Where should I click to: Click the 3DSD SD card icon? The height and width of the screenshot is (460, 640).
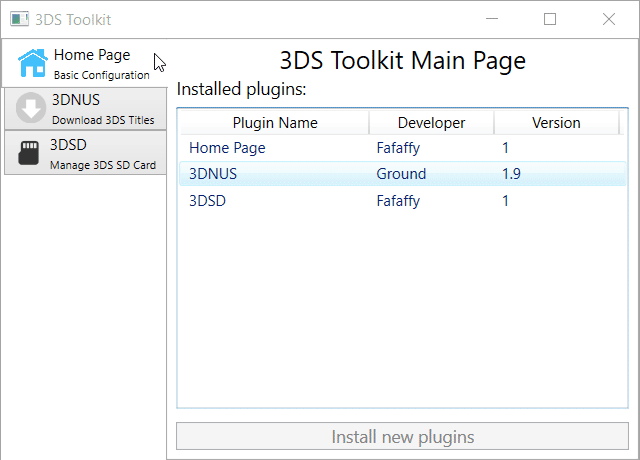click(29, 153)
